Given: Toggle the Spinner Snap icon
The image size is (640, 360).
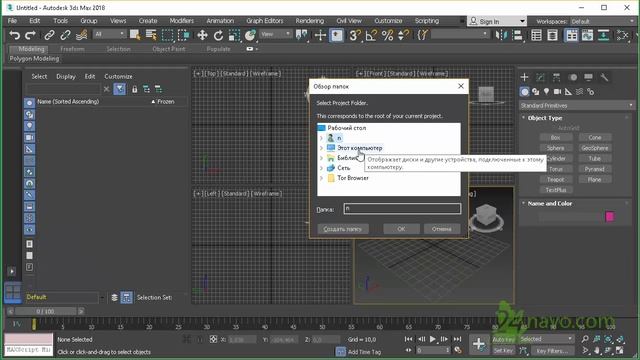Looking at the screenshot, I should [x=403, y=35].
